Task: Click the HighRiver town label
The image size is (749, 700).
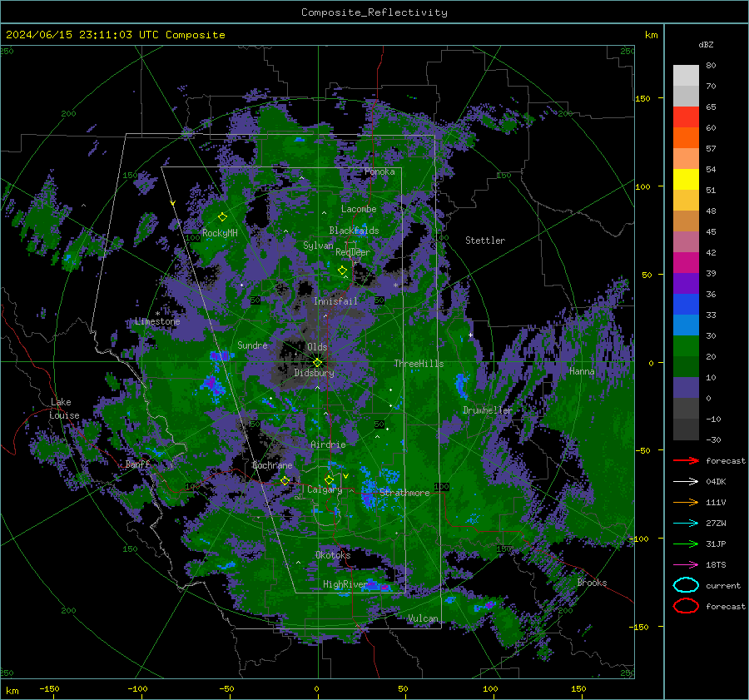Action: [x=345, y=584]
